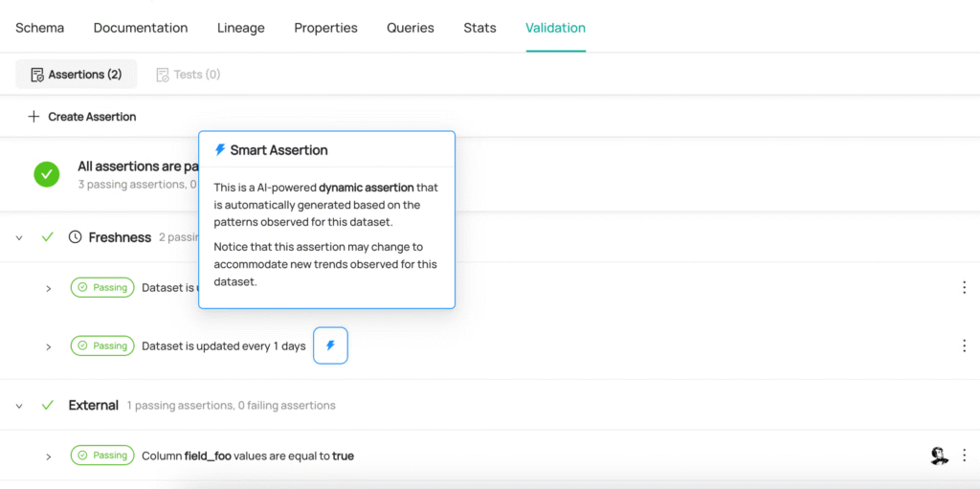The image size is (980, 489).
Task: Open the kebab menu for field_foo assertion
Action: coord(965,456)
